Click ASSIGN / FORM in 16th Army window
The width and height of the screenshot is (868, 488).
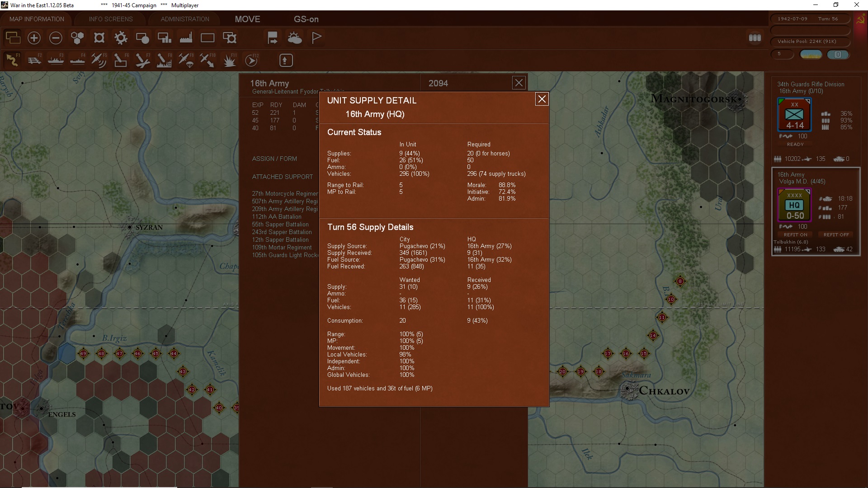pos(274,159)
